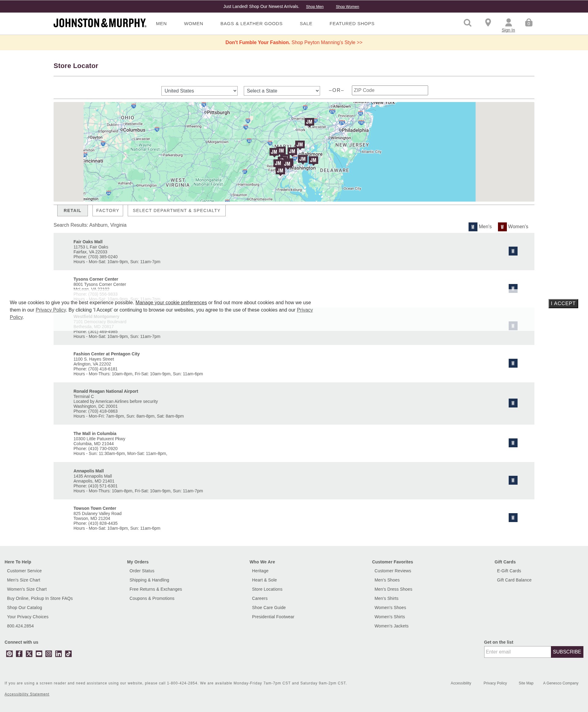Open the A Genesco Company link
Viewport: 588px width, 712px height.
[x=560, y=683]
